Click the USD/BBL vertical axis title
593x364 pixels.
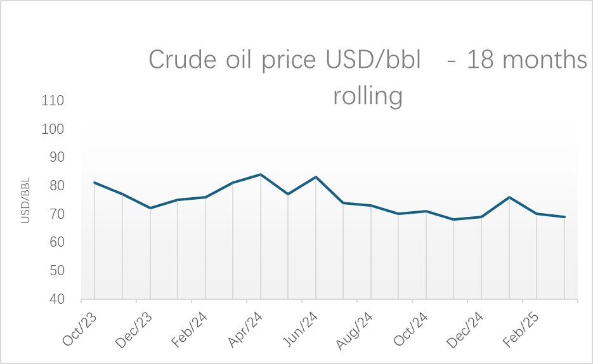coord(25,200)
